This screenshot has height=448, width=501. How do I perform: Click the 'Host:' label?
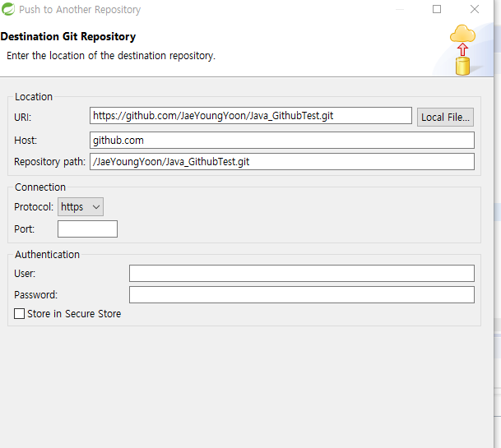click(x=26, y=141)
